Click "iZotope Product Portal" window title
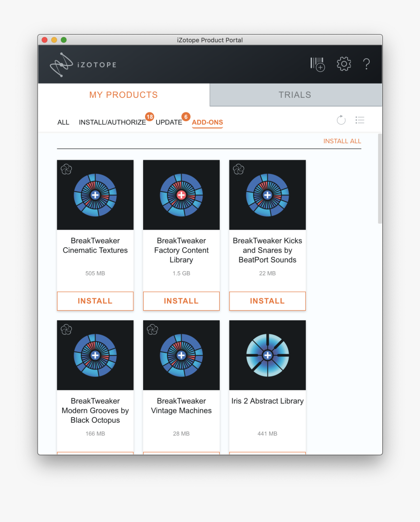This screenshot has height=522, width=420. tap(210, 40)
